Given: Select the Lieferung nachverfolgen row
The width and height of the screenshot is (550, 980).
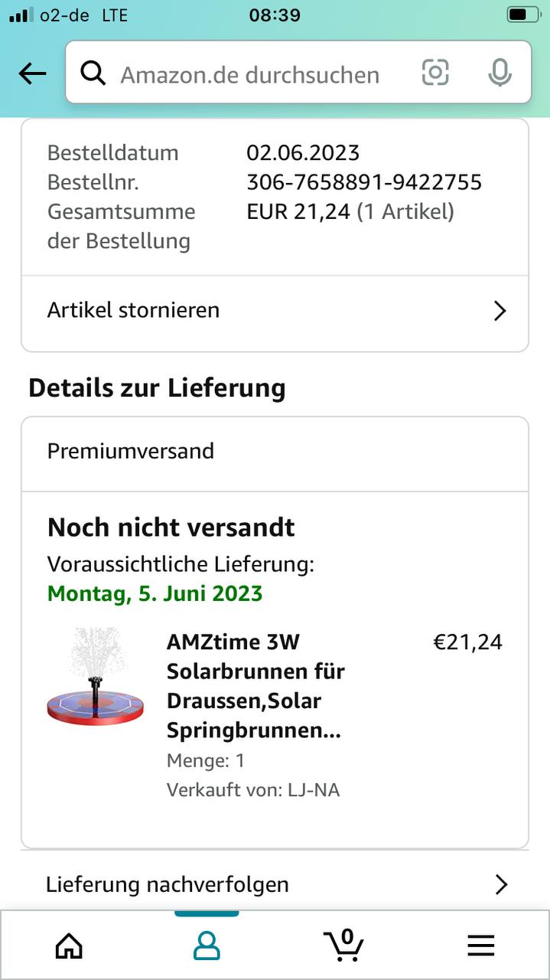Looking at the screenshot, I should 229,885.
